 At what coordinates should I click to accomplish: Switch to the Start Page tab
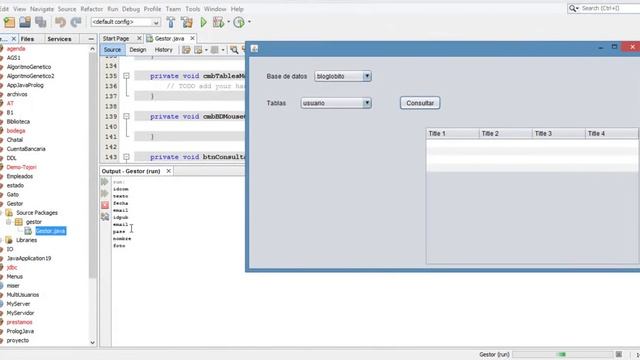[116, 38]
